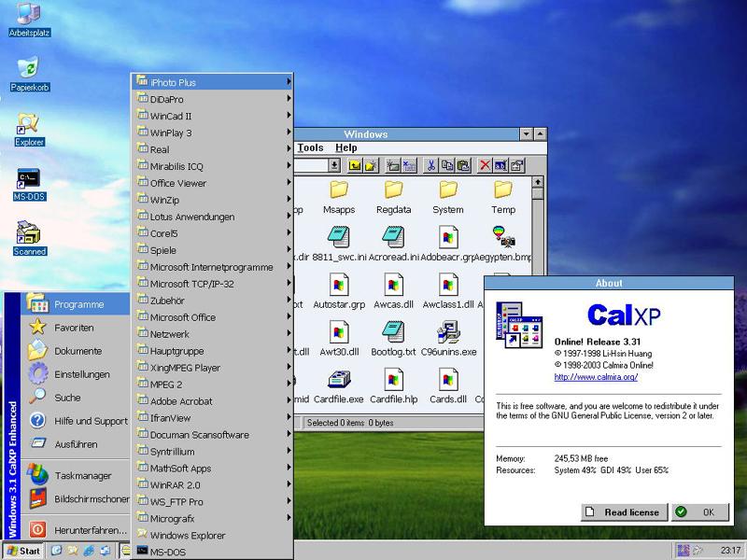This screenshot has width=747, height=560.
Task: Open the Bootlog.txt file icon
Action: [392, 332]
